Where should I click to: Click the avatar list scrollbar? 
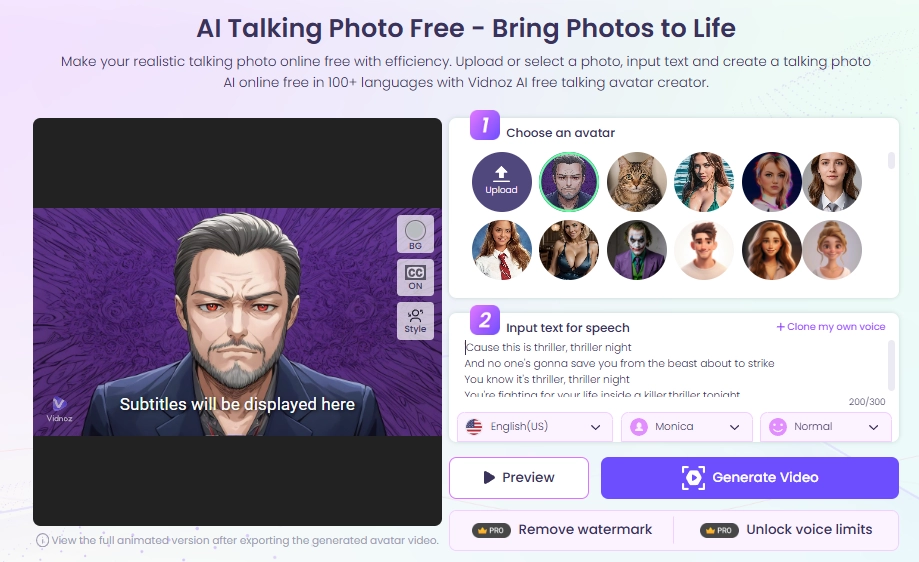891,160
